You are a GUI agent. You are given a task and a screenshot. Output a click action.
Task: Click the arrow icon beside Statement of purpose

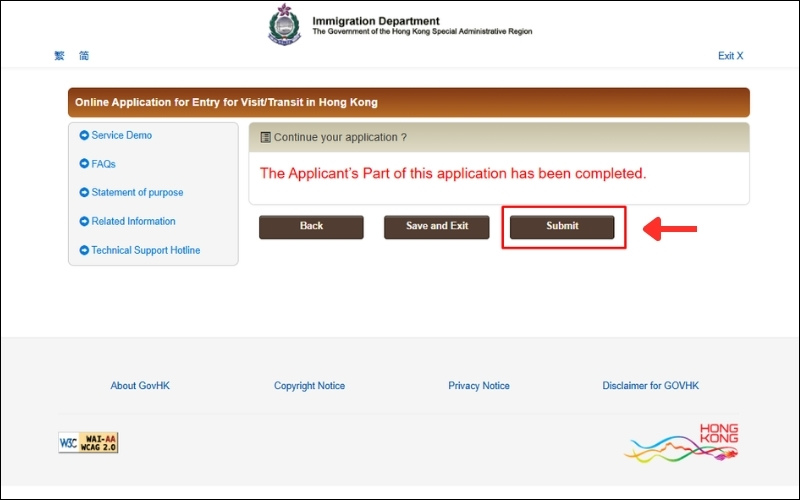84,192
